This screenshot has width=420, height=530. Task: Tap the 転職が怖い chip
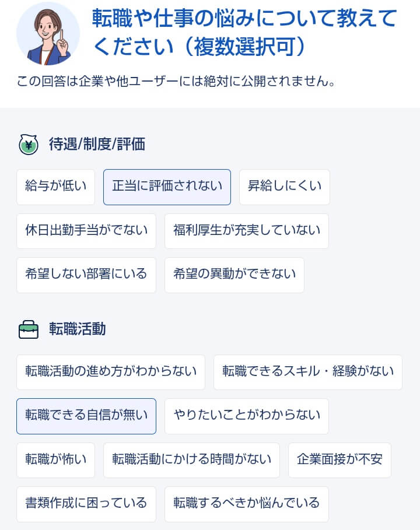[x=55, y=460]
